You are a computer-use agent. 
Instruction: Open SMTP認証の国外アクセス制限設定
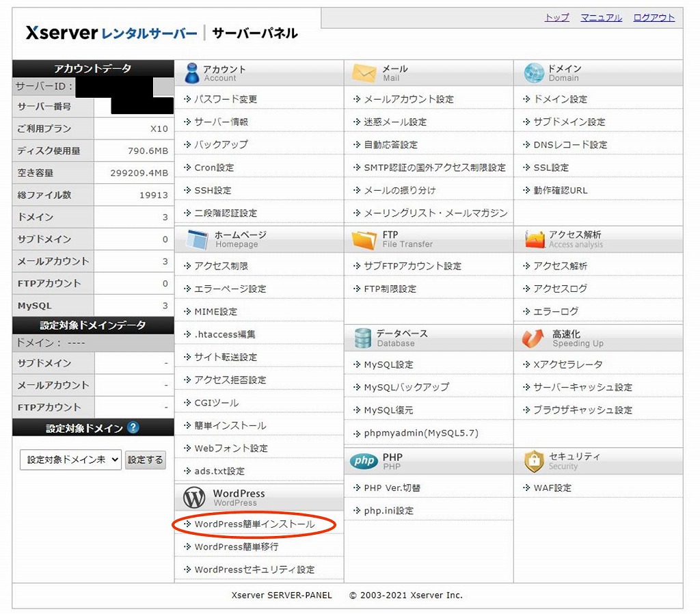[435, 168]
